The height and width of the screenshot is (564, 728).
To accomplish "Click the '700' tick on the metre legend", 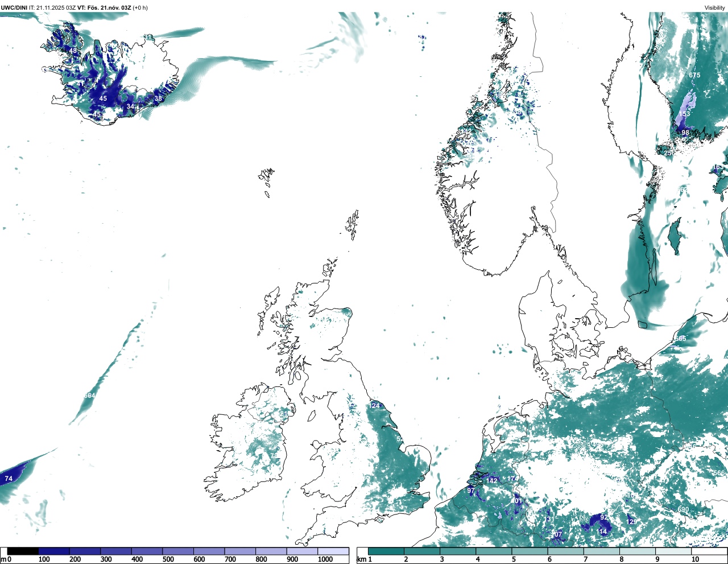I will (x=230, y=559).
